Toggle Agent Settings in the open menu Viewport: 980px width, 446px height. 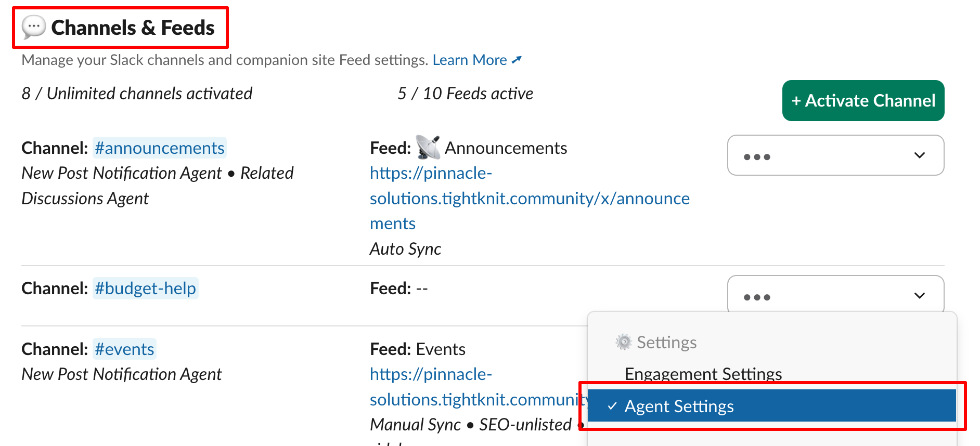679,406
